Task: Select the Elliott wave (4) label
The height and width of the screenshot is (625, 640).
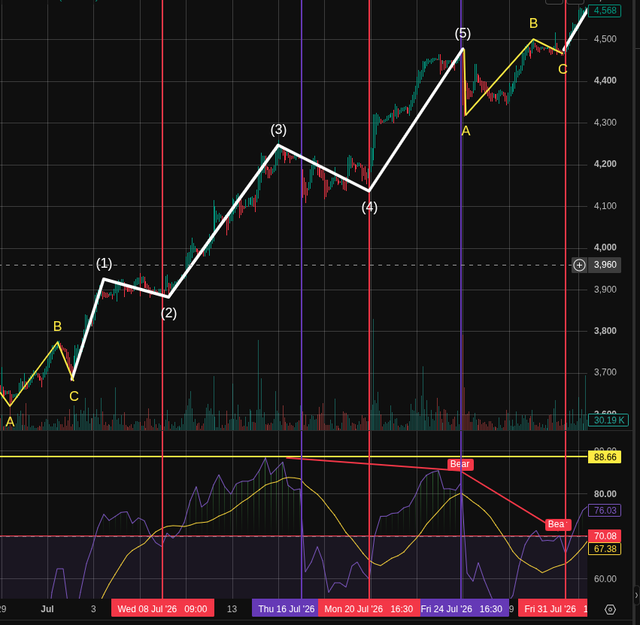Action: (x=369, y=207)
